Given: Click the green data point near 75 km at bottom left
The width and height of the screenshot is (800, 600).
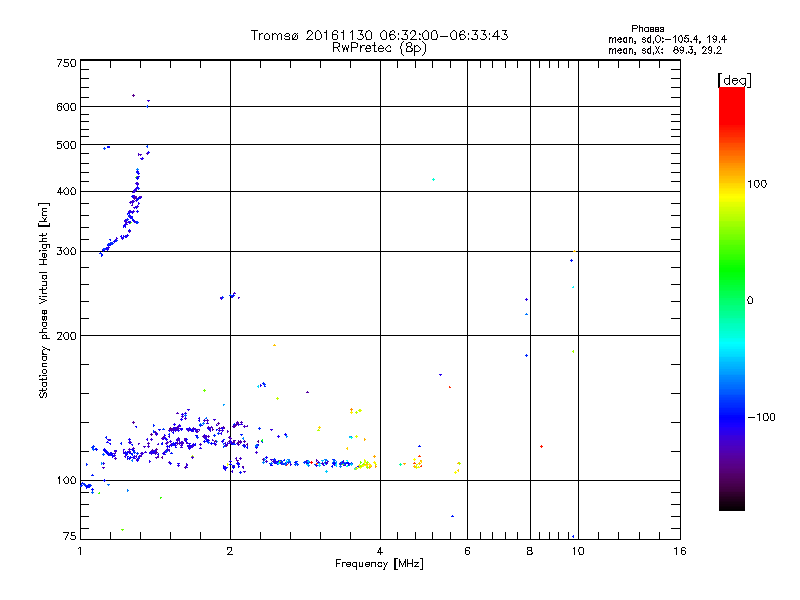Looking at the screenshot, I should (x=122, y=530).
